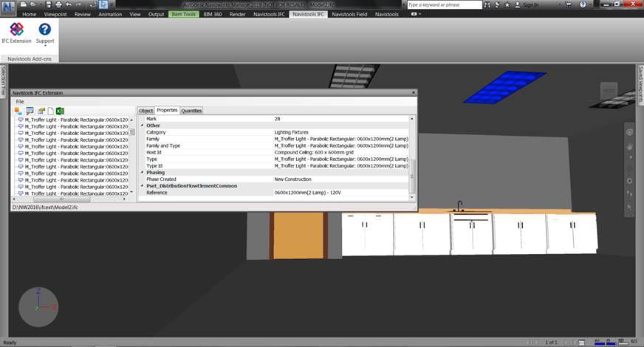The height and width of the screenshot is (347, 644).
Task: Click the Reference value 0600x1200mm(2 Lamp) - 120V
Action: pos(308,193)
